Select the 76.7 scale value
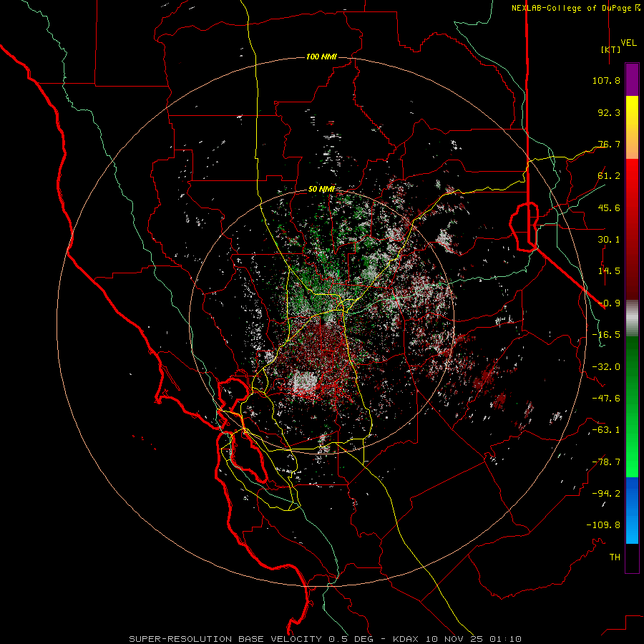This screenshot has height=644, width=644. pyautogui.click(x=609, y=144)
